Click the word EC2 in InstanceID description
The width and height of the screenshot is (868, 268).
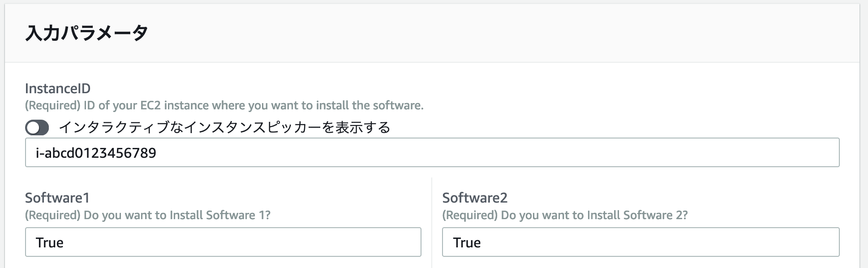pyautogui.click(x=151, y=105)
